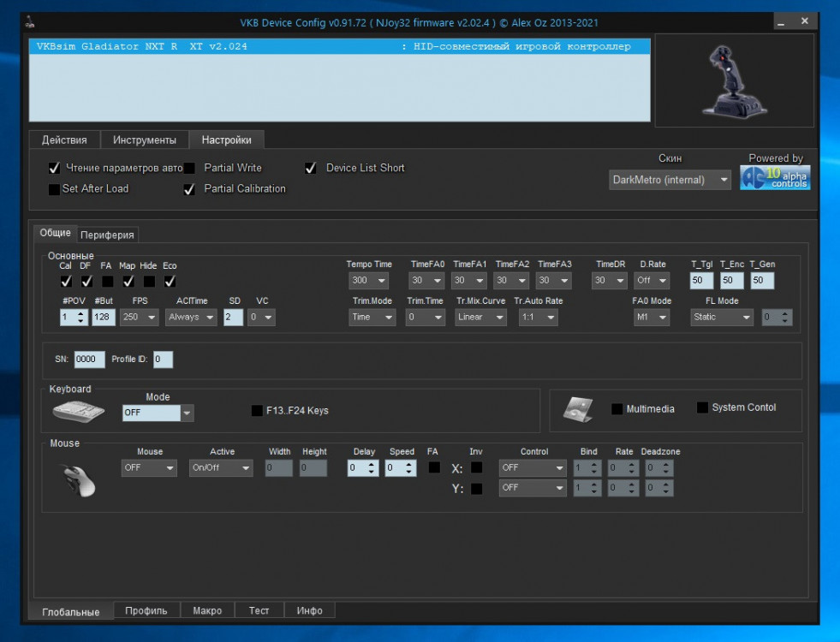Click the app icon in title bar

31,21
